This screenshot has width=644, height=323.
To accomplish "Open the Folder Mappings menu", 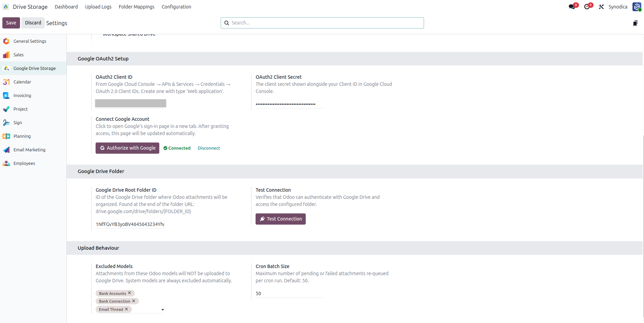I will [137, 7].
